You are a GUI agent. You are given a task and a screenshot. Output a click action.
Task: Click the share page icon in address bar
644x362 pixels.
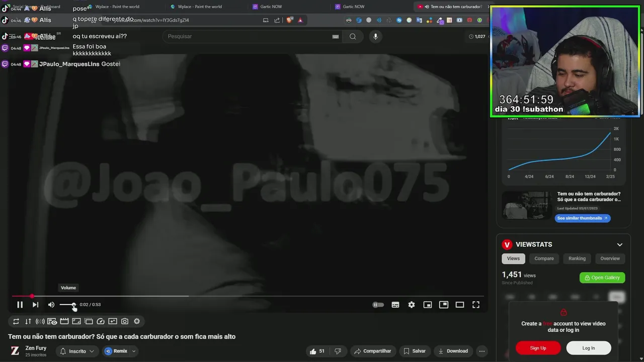(277, 20)
